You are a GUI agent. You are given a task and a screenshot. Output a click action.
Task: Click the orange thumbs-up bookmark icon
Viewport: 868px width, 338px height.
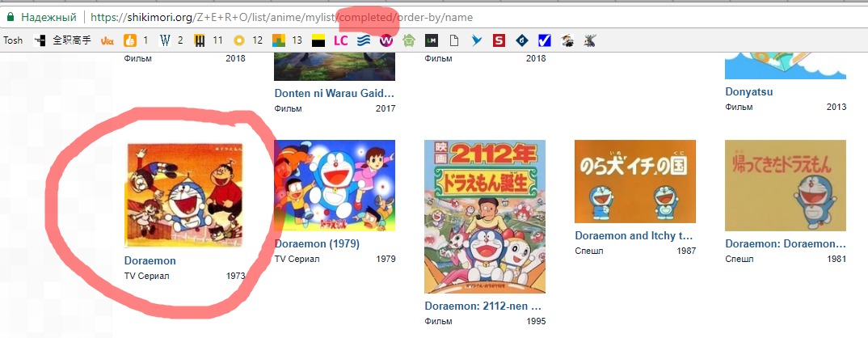(129, 40)
